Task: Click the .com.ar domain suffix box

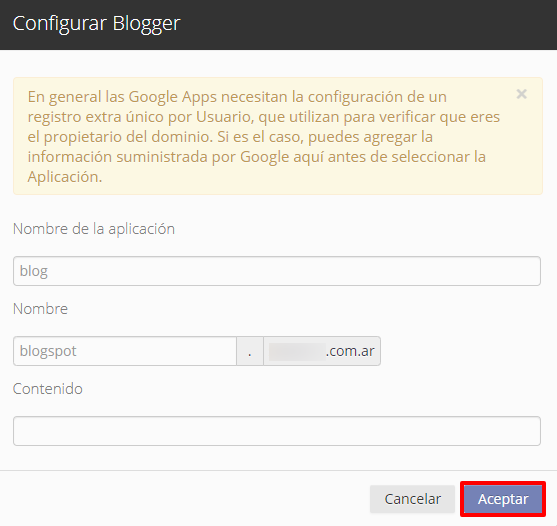Action: 322,351
